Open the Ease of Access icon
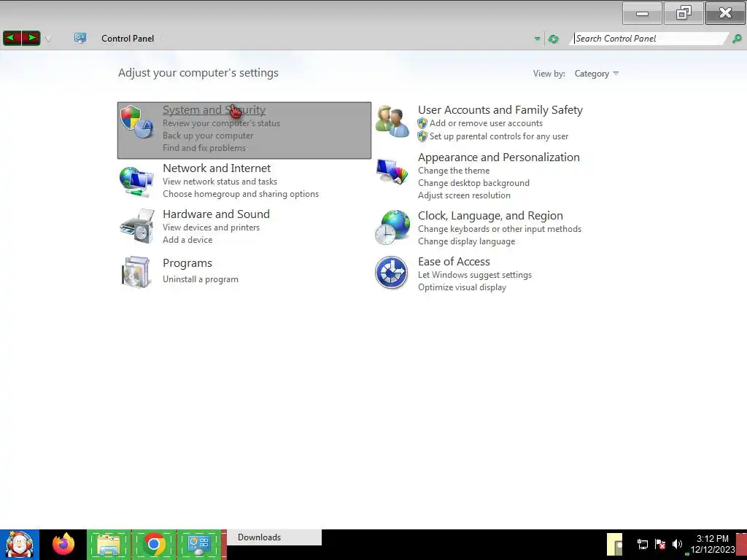747x560 pixels. coord(391,273)
